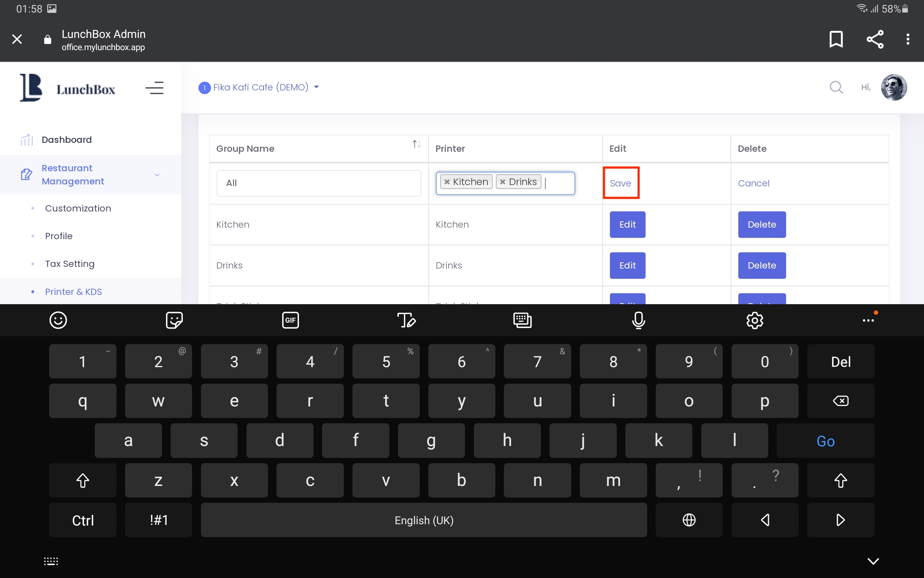Sort table by Group Name
The width and height of the screenshot is (924, 578).
pyautogui.click(x=416, y=144)
